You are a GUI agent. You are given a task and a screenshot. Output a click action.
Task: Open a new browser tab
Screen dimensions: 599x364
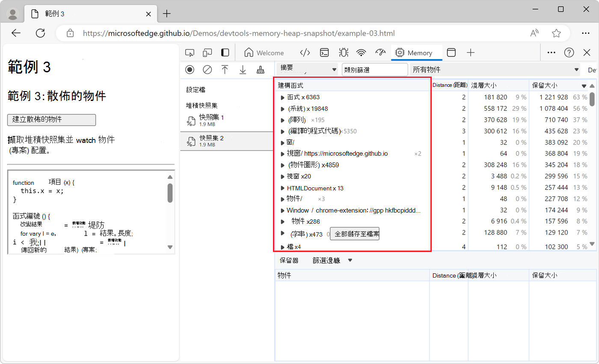pos(167,14)
